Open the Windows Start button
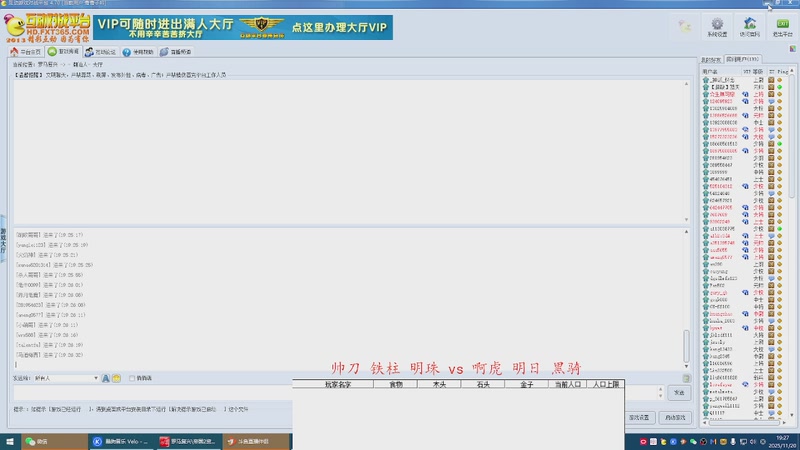 click(10, 441)
